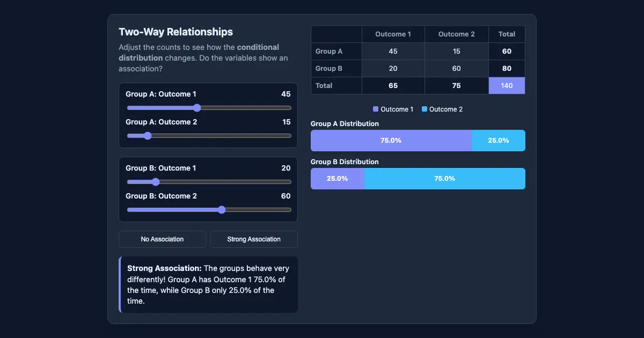
Task: Click the value 45 beside Group A: Outcome 1
Action: [286, 94]
